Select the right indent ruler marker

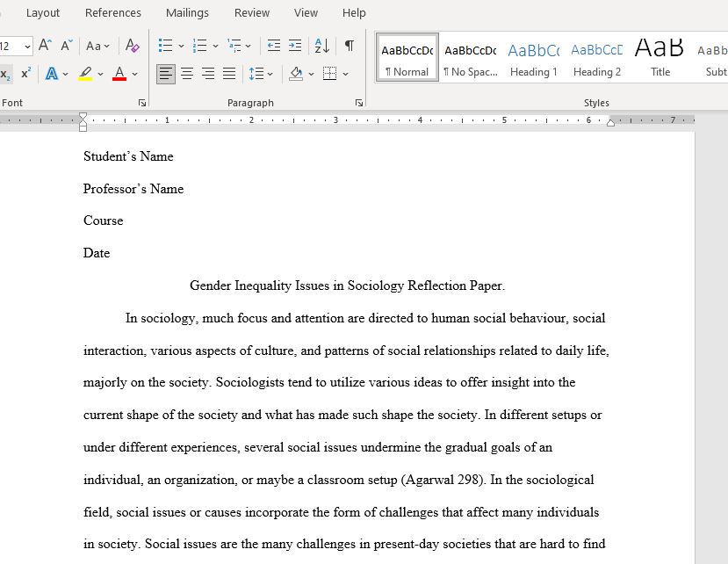610,123
